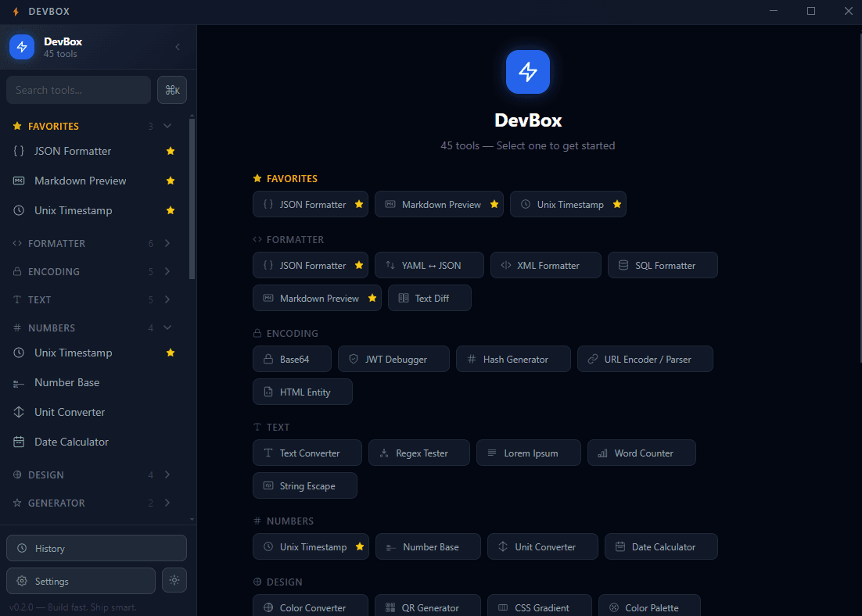
Task: Click the Search tools input field
Action: tap(78, 89)
